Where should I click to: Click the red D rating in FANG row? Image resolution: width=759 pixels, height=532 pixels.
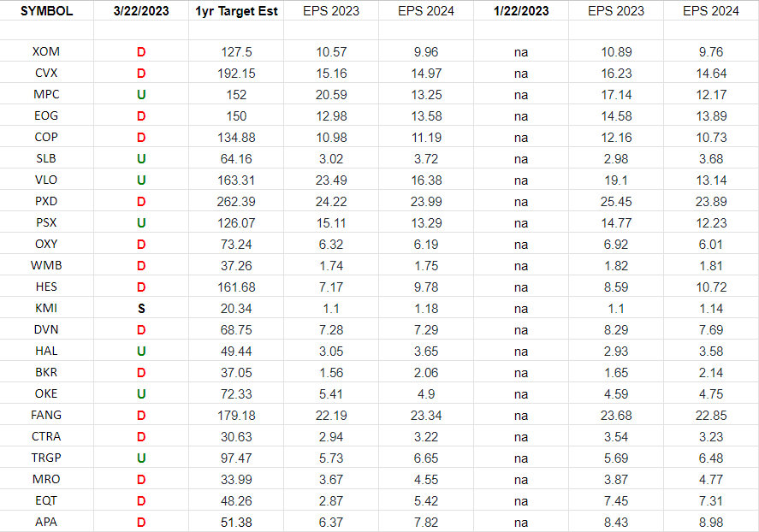click(141, 416)
